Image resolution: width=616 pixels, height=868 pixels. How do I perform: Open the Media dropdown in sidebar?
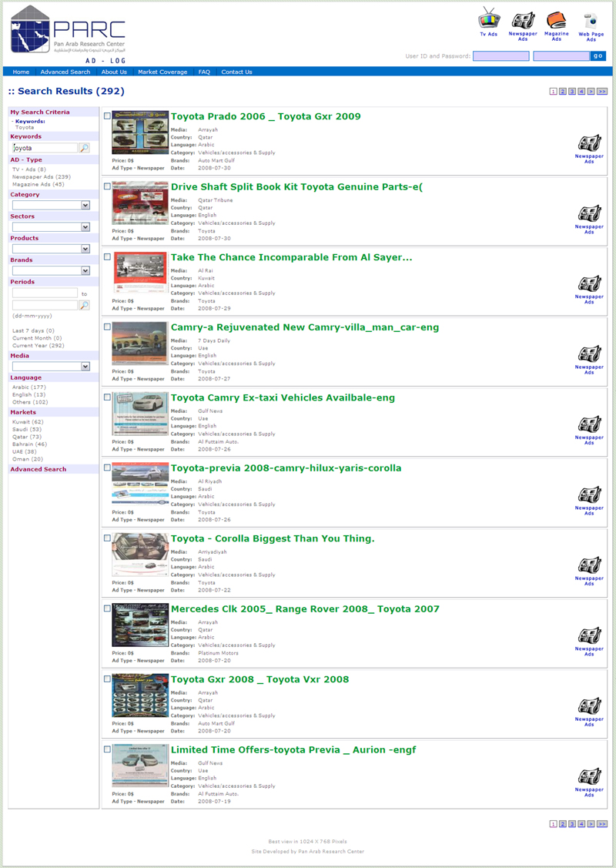[x=51, y=367]
